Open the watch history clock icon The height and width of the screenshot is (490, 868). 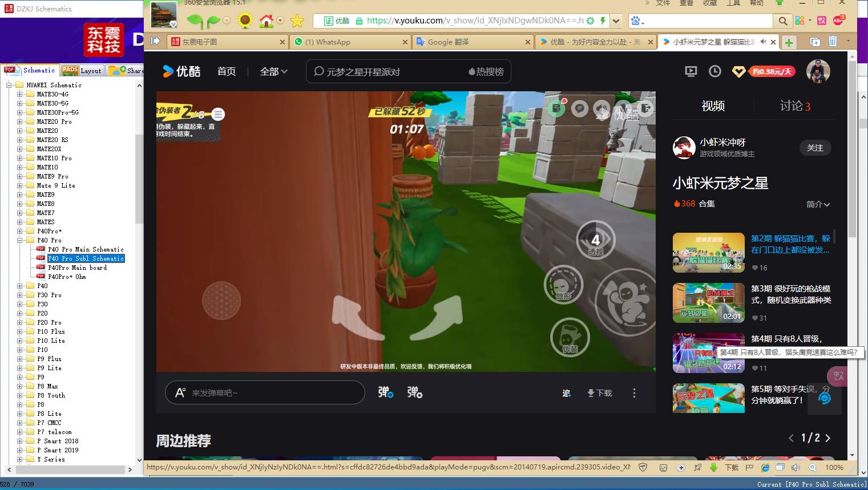pos(714,71)
